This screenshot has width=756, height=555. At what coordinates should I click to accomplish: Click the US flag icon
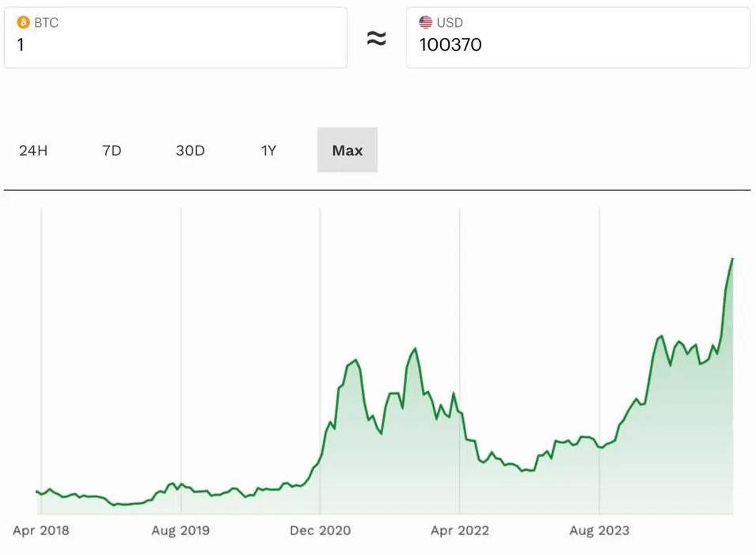(x=426, y=22)
